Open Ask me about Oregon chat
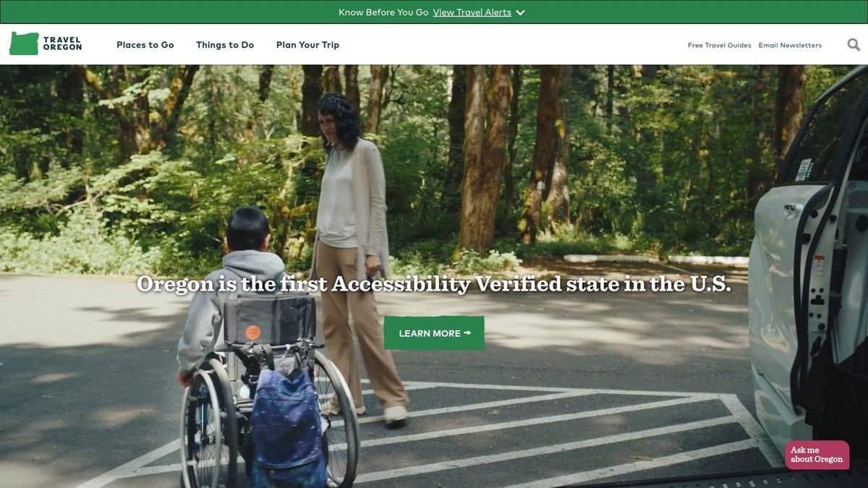This screenshot has width=868, height=488. pos(817,455)
